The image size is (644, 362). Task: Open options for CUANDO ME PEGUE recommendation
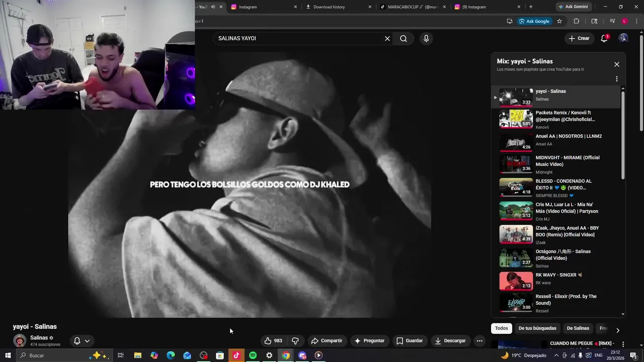(x=623, y=344)
